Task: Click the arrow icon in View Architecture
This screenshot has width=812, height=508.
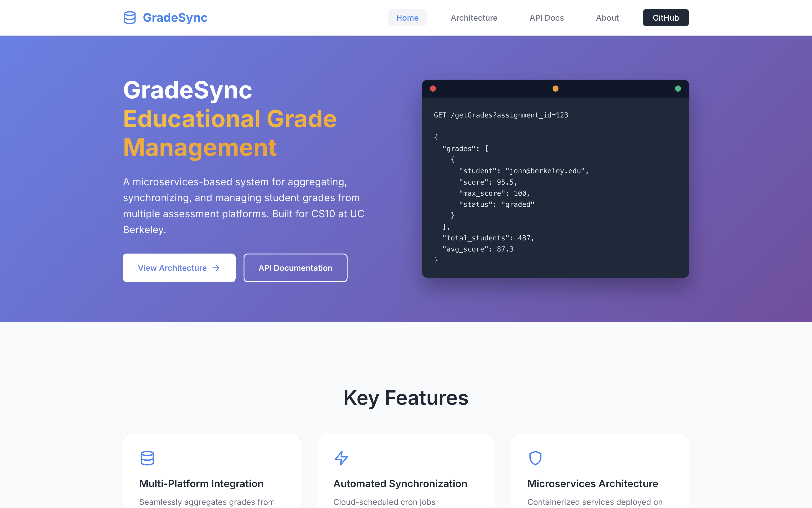Action: click(216, 268)
